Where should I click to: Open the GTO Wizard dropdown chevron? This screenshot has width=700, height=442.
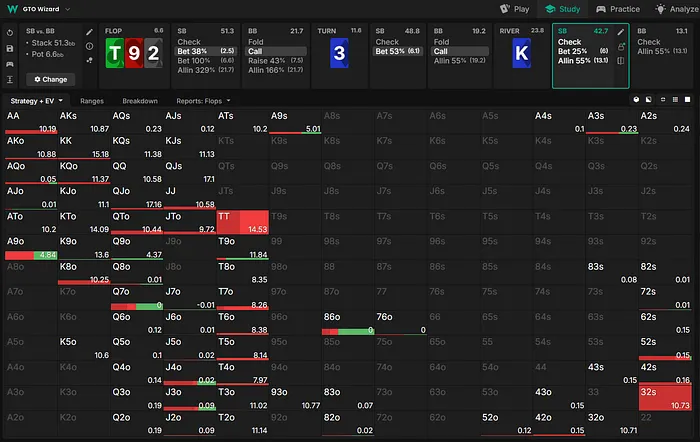point(68,9)
